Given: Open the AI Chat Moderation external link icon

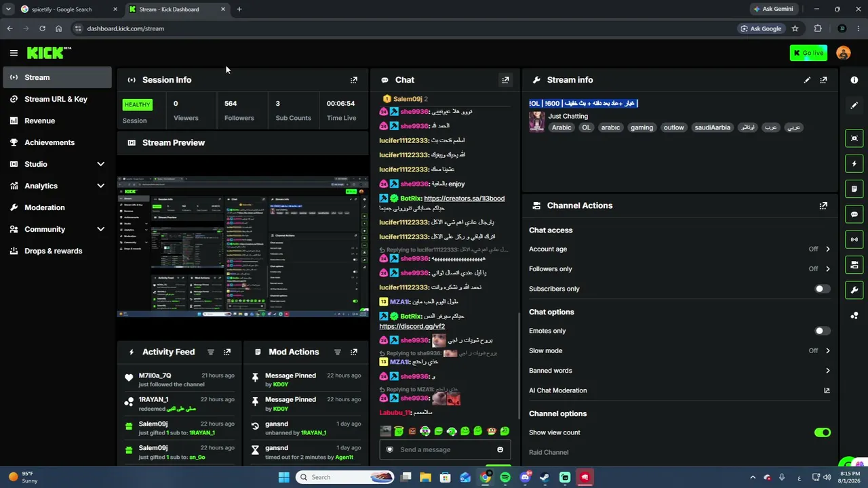Looking at the screenshot, I should coord(827,390).
